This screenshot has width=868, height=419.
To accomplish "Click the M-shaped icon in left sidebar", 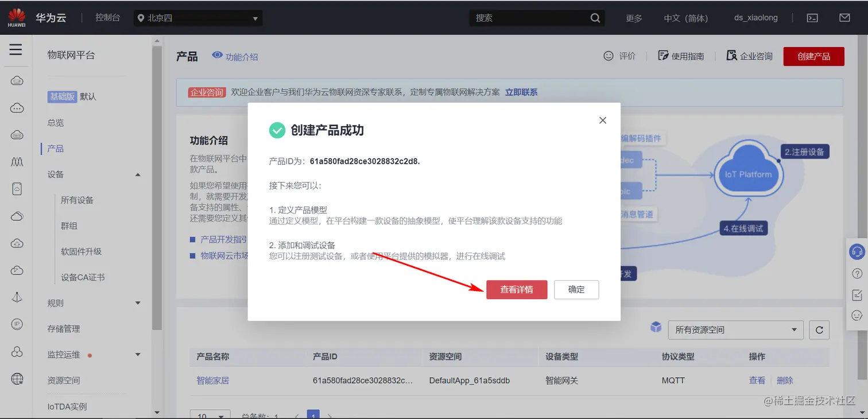I will point(17,162).
